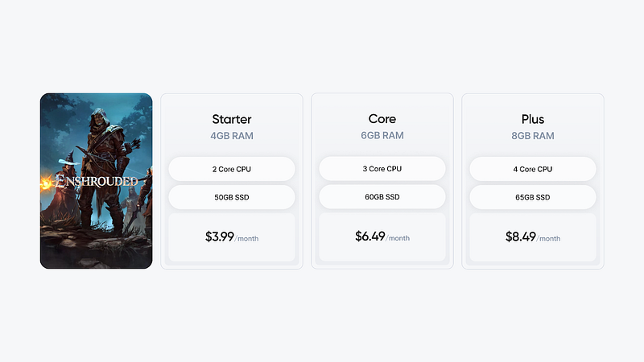Choose the 50GB SSD pill
The height and width of the screenshot is (362, 644).
pyautogui.click(x=232, y=197)
